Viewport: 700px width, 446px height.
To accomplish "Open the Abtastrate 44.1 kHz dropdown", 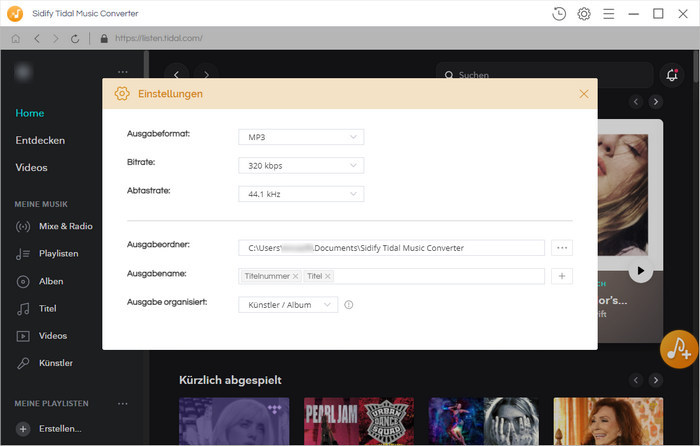I will 301,194.
